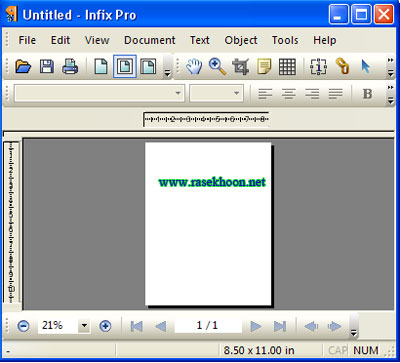Center align text

289,94
